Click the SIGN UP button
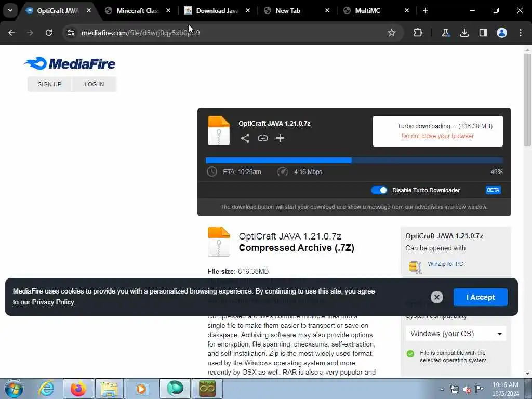This screenshot has width=532, height=399. tap(49, 84)
